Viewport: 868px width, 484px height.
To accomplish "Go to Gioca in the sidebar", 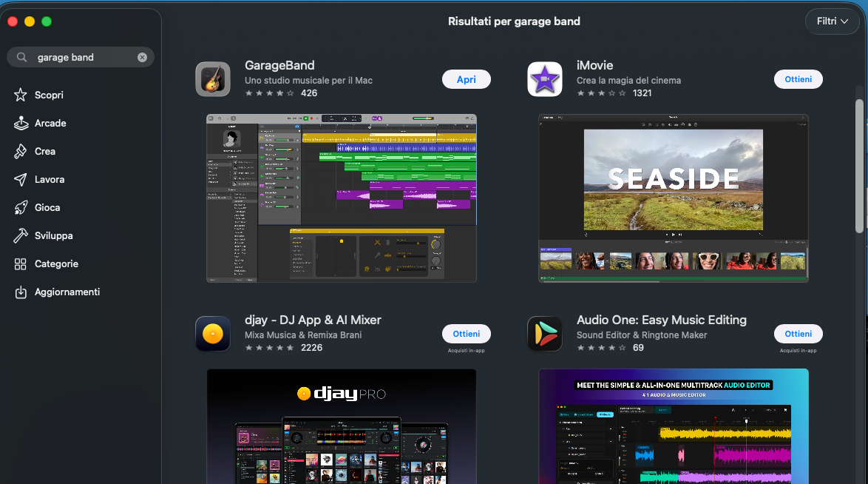I will tap(47, 207).
